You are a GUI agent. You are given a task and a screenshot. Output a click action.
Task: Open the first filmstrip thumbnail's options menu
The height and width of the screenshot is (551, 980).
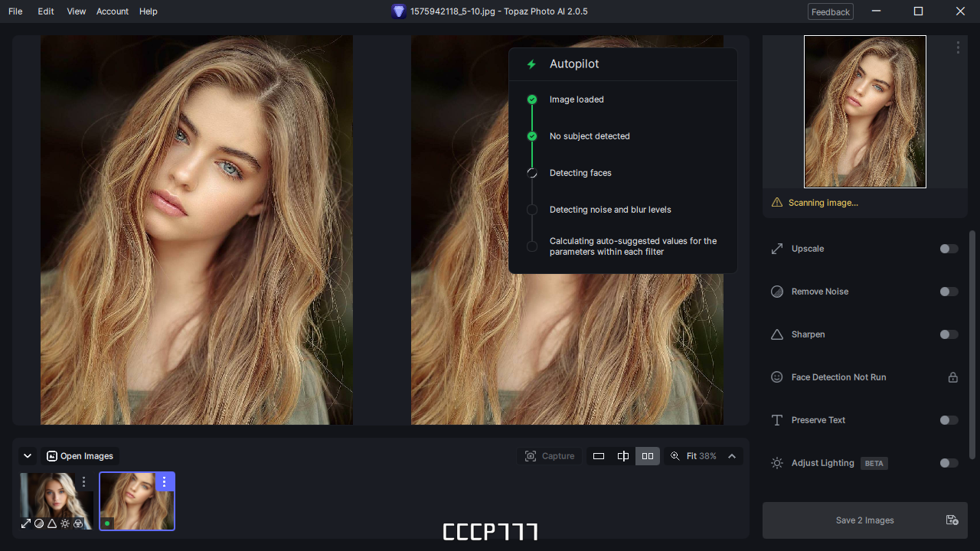pos(84,482)
